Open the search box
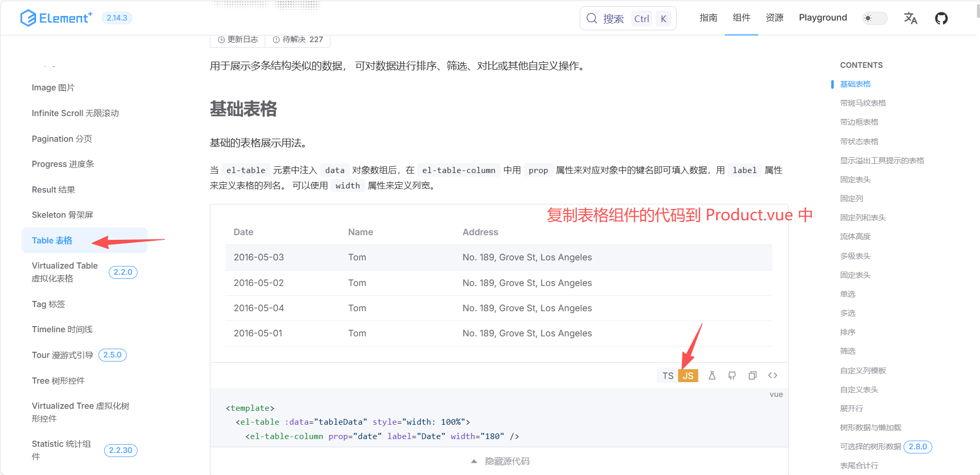 tap(628, 18)
